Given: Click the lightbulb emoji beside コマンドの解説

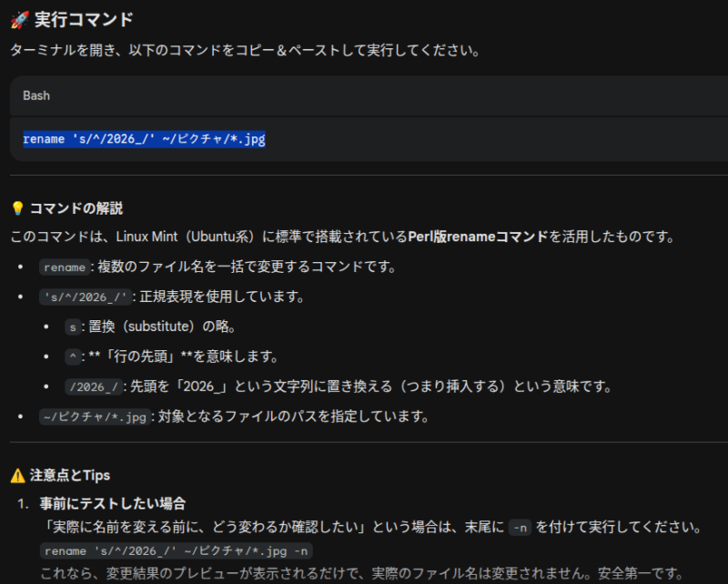Looking at the screenshot, I should point(18,208).
